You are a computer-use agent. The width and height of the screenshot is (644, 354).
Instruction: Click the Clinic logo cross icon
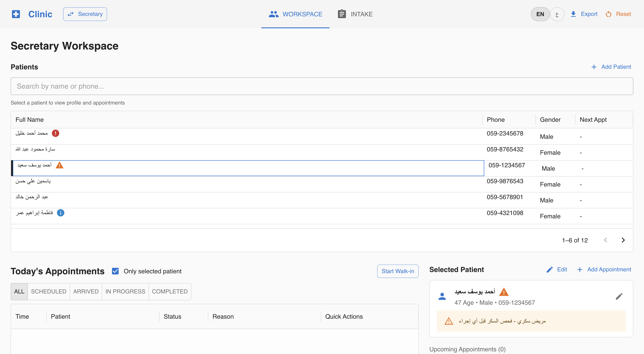[x=16, y=14]
